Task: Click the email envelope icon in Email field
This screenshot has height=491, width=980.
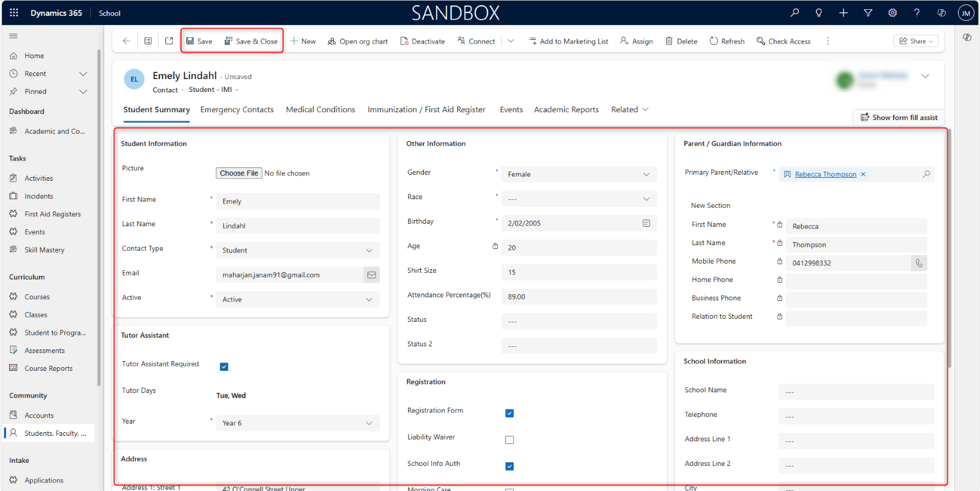Action: [371, 275]
